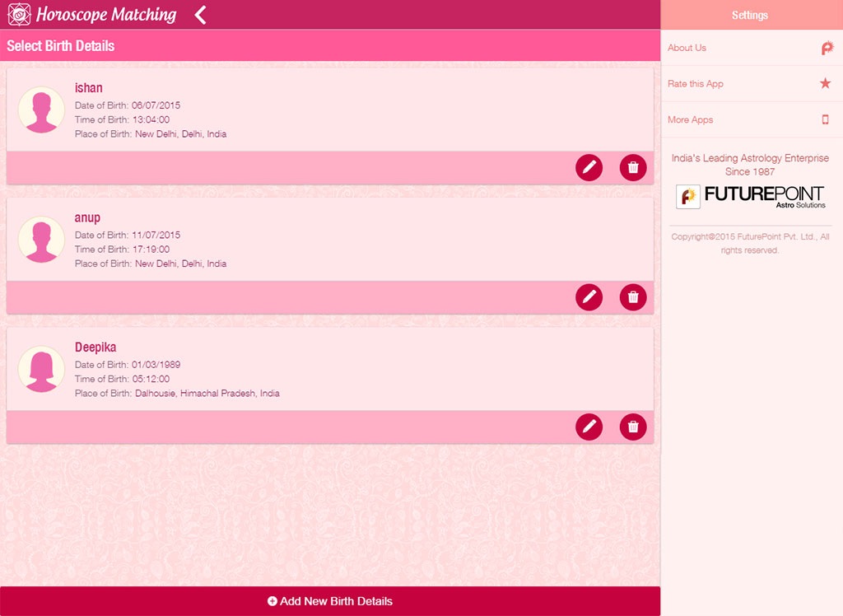Delete ishan's birth record

coord(633,167)
